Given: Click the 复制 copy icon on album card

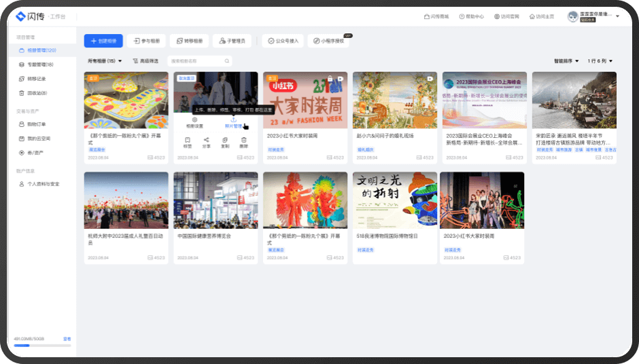Looking at the screenshot, I should tap(225, 140).
